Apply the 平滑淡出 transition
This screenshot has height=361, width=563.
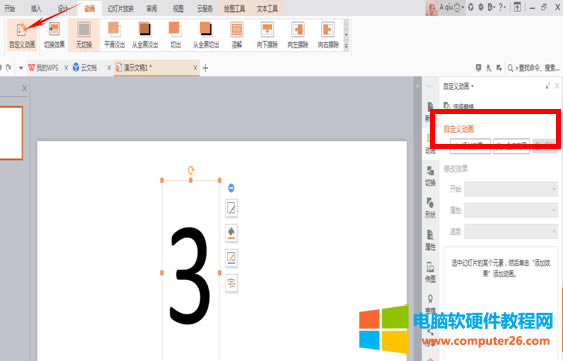[114, 35]
